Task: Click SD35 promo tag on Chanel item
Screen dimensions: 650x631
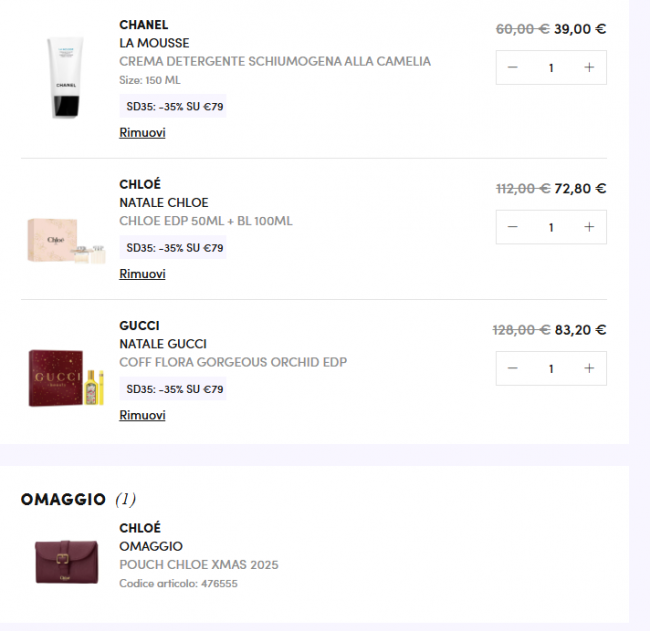Action: [174, 106]
